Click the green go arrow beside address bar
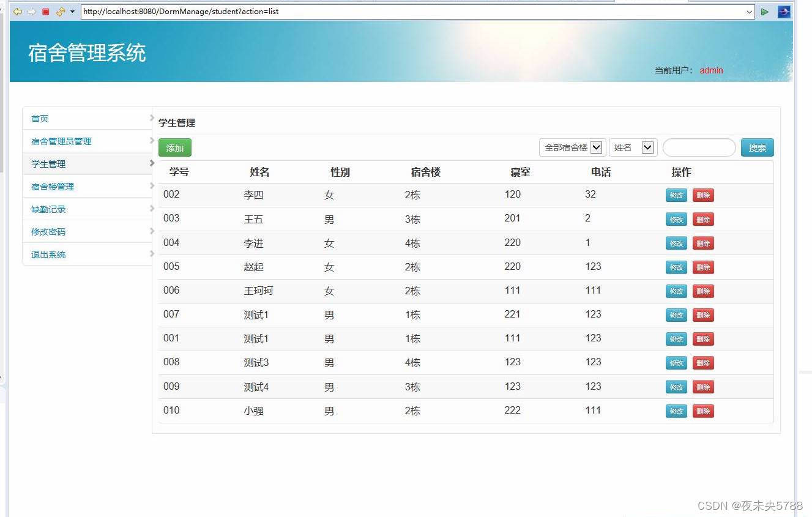The height and width of the screenshot is (517, 812). pyautogui.click(x=765, y=11)
